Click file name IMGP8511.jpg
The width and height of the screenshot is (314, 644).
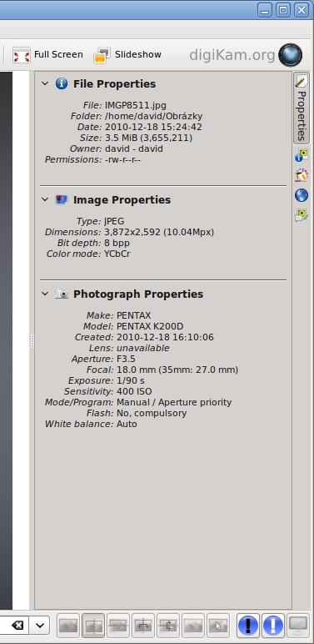pyautogui.click(x=136, y=105)
